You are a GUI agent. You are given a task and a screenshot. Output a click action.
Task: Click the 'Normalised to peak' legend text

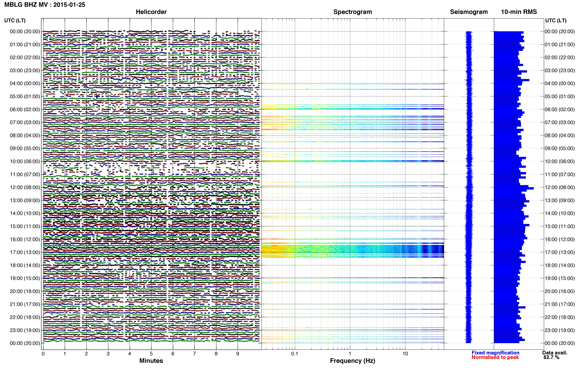pos(495,357)
